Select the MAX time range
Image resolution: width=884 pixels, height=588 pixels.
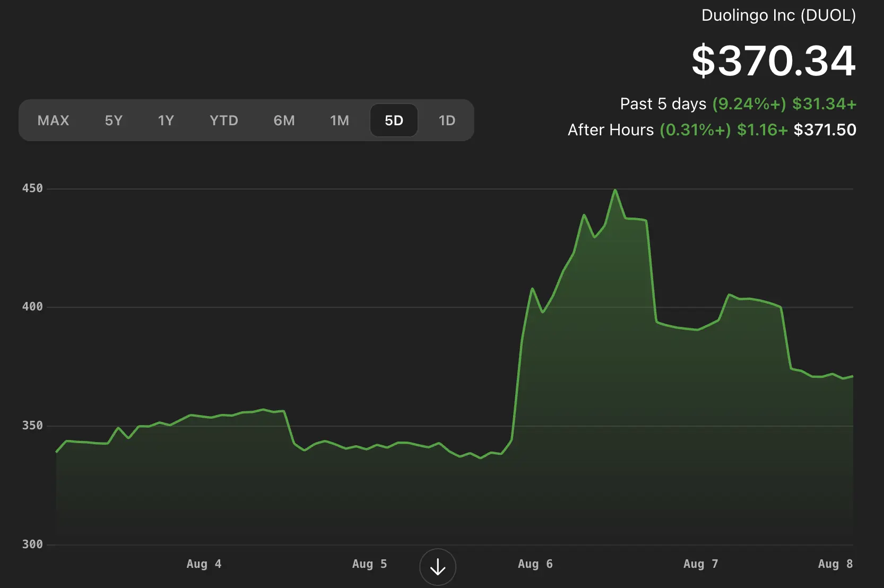[53, 120]
